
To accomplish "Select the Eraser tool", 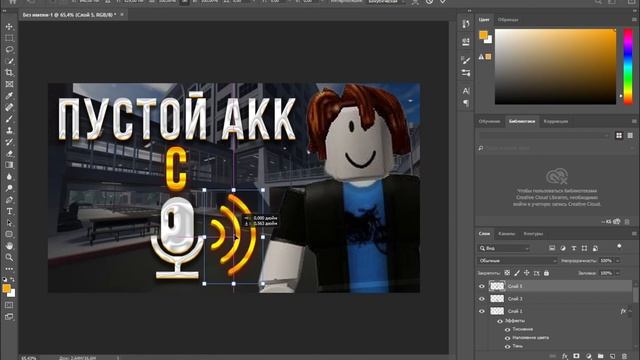I will point(9,153).
